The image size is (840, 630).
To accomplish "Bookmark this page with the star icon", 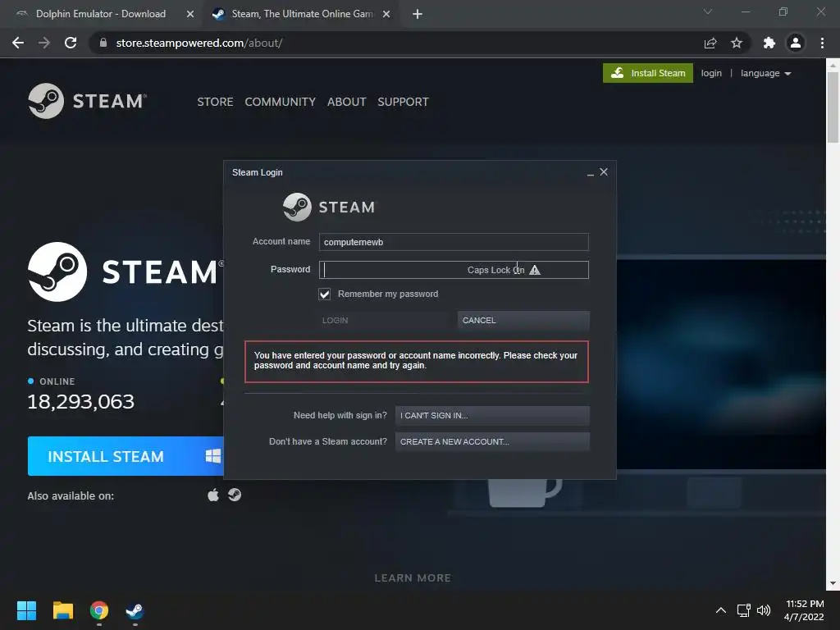I will [x=737, y=43].
